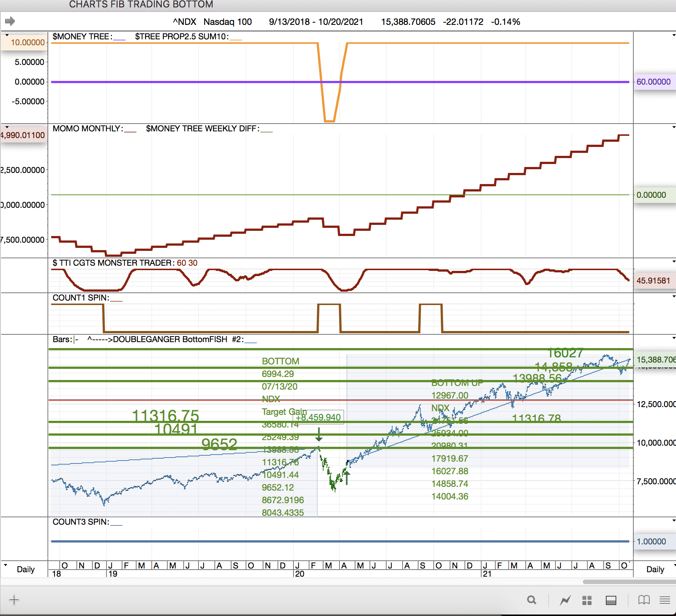Toggle the bottom panel layout icon

(x=611, y=600)
